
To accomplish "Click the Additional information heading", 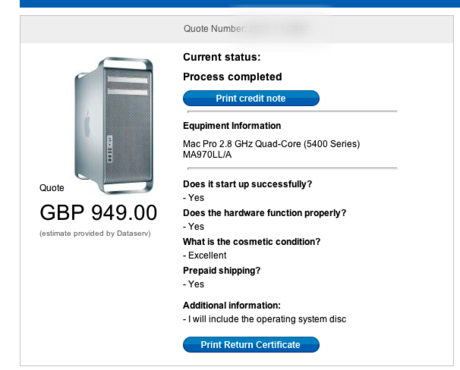I will click(x=232, y=305).
